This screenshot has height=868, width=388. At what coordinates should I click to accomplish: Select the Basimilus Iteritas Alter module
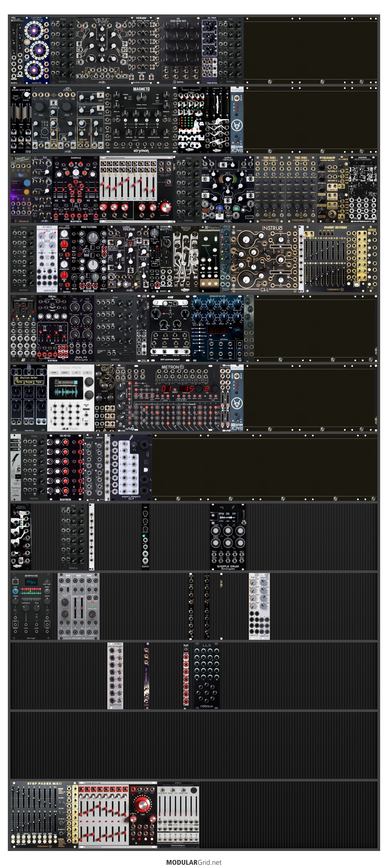(186, 259)
